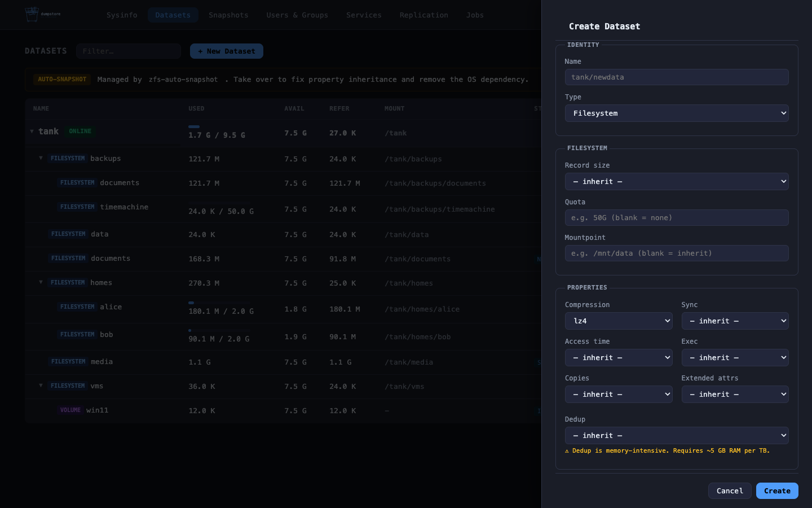Image resolution: width=812 pixels, height=508 pixels.
Task: Go to the Replication tab
Action: pyautogui.click(x=424, y=15)
